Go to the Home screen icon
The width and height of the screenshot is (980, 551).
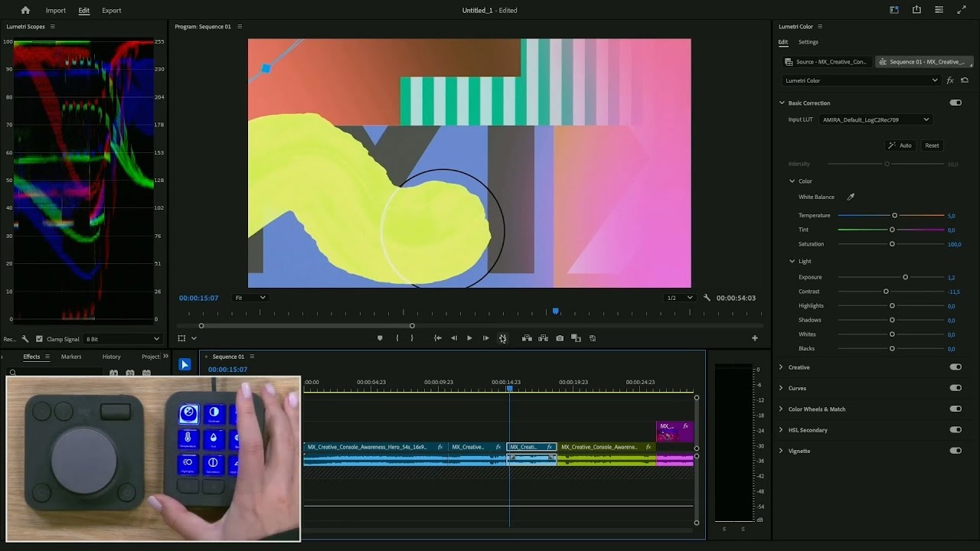[25, 11]
